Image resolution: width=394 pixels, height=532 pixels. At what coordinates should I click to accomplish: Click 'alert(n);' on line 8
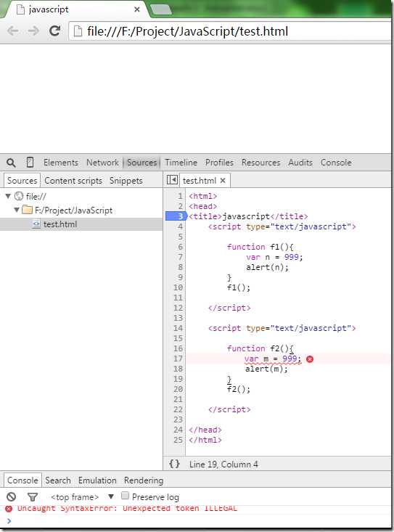[x=268, y=267]
